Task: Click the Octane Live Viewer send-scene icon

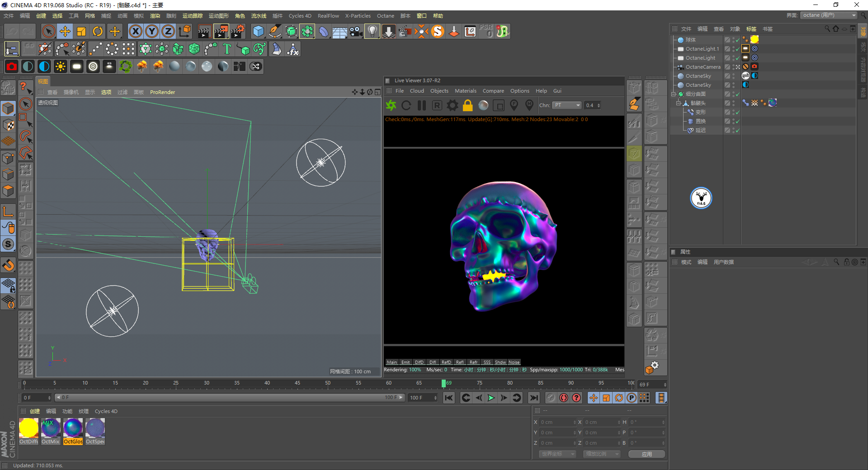Action: tap(391, 105)
